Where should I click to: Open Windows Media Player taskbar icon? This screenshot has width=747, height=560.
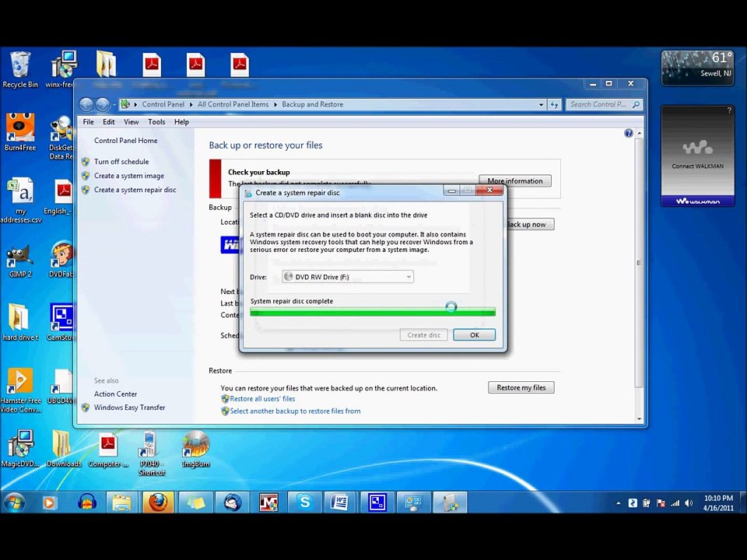[x=49, y=502]
